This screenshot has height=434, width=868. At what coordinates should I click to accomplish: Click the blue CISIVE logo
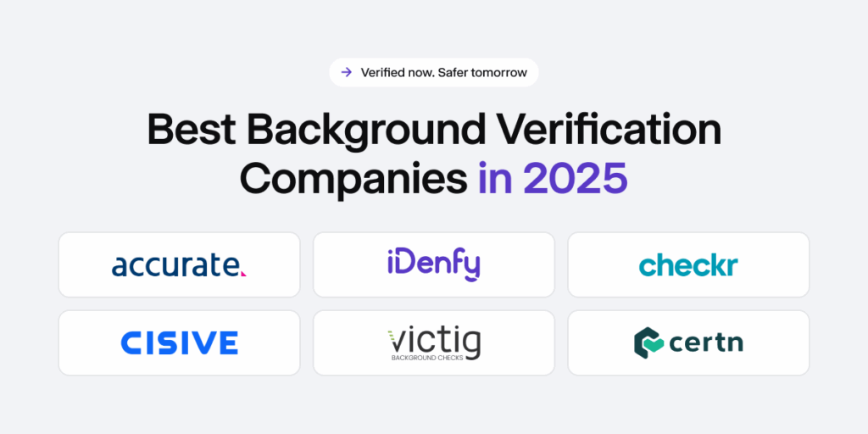pyautogui.click(x=179, y=342)
